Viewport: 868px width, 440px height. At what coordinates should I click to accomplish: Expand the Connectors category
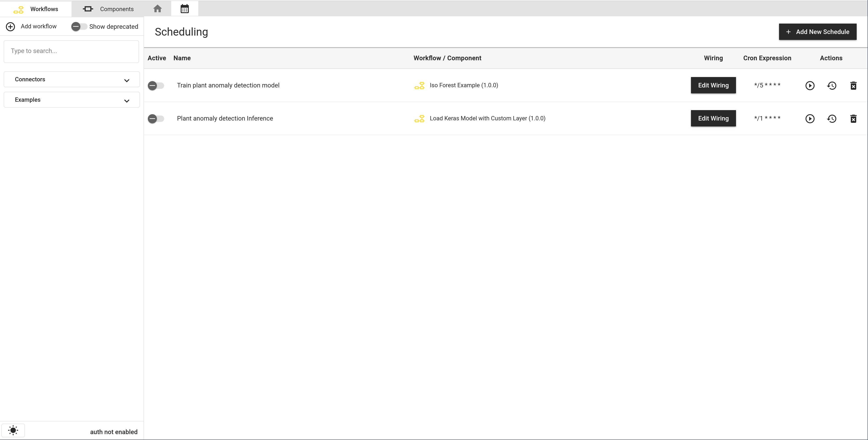pos(72,79)
